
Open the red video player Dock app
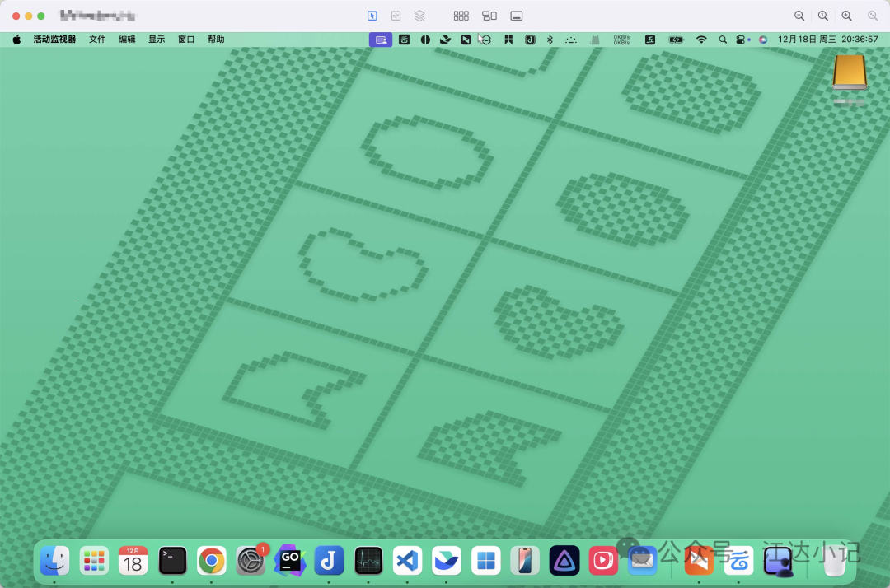point(602,561)
